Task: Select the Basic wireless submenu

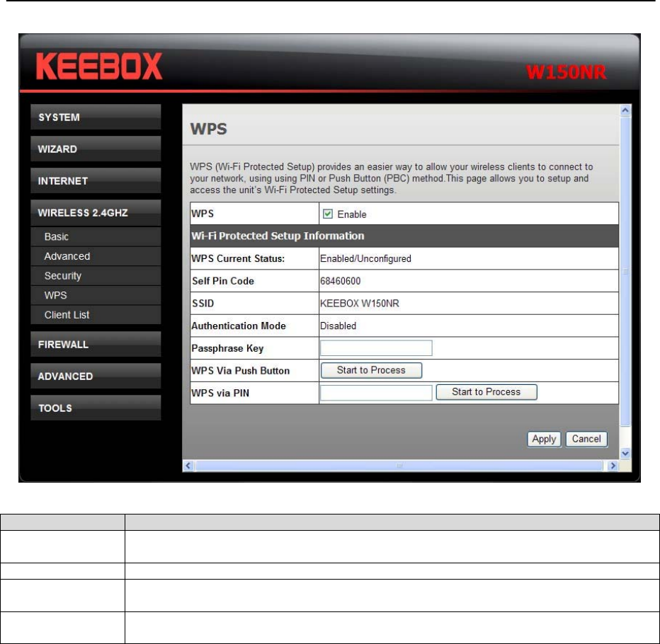Action: tap(96, 237)
